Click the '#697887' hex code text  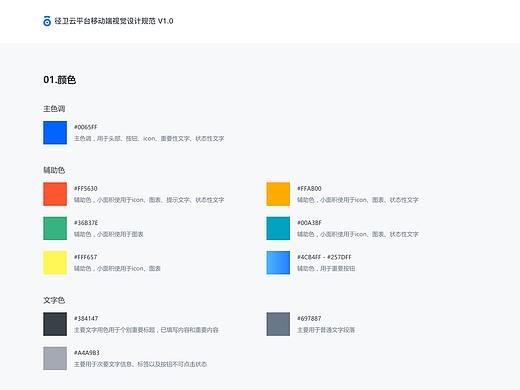309,318
